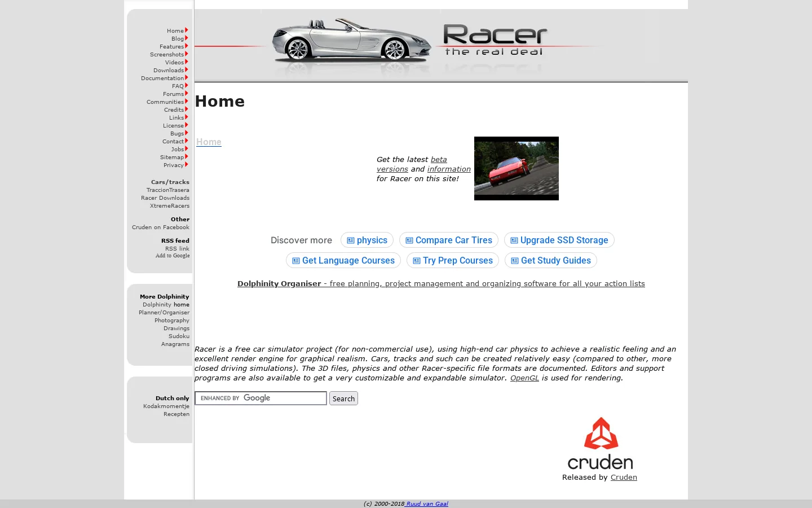Visit the Forums sidebar link
This screenshot has height=508, width=812.
(173, 94)
